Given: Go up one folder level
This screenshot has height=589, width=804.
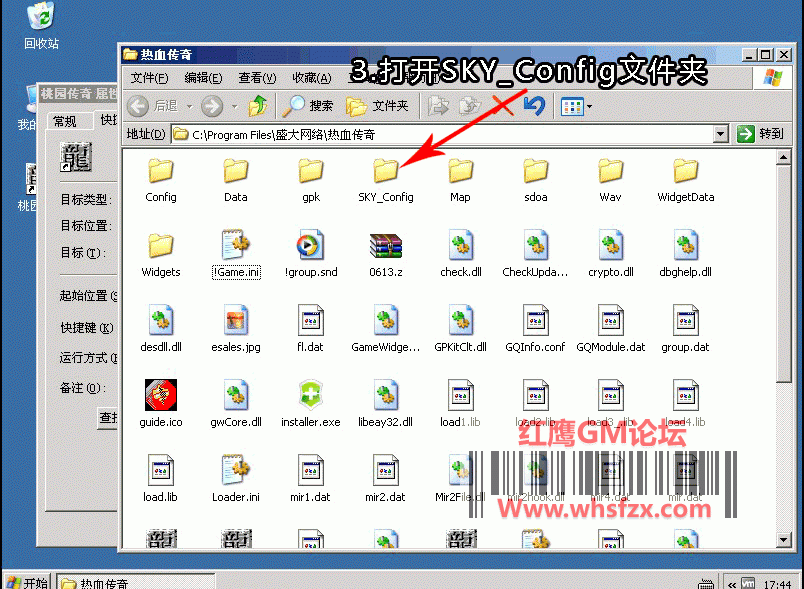Looking at the screenshot, I should click(258, 106).
